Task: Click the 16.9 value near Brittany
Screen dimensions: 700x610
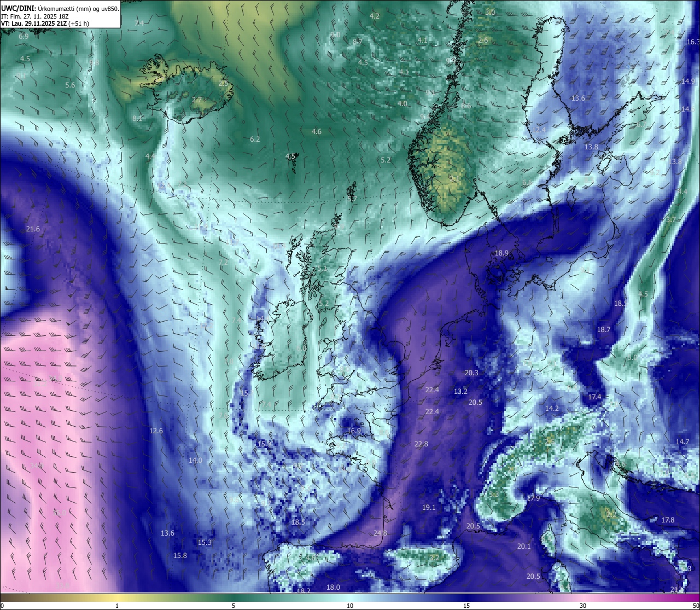Action: pyautogui.click(x=354, y=431)
